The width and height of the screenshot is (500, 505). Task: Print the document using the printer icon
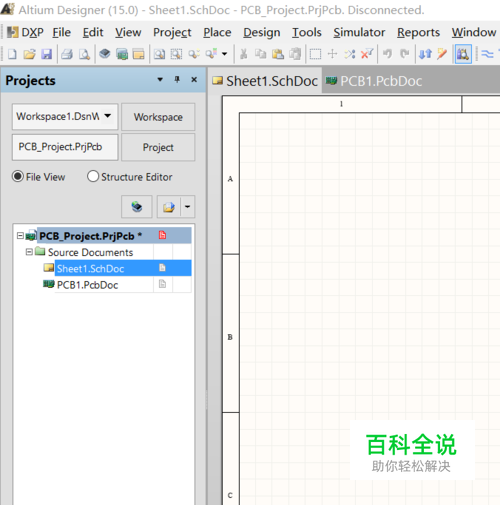pyautogui.click(x=67, y=54)
